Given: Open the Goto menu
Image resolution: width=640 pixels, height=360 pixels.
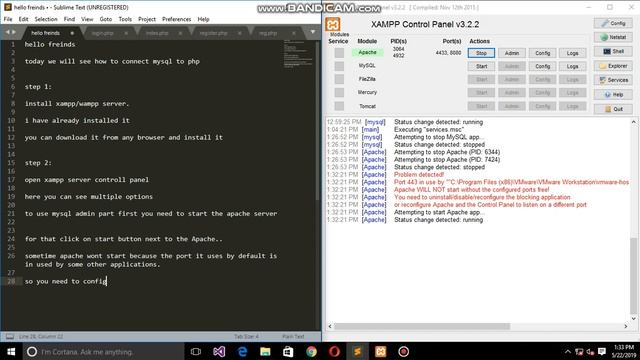Looking at the screenshot, I should point(105,19).
